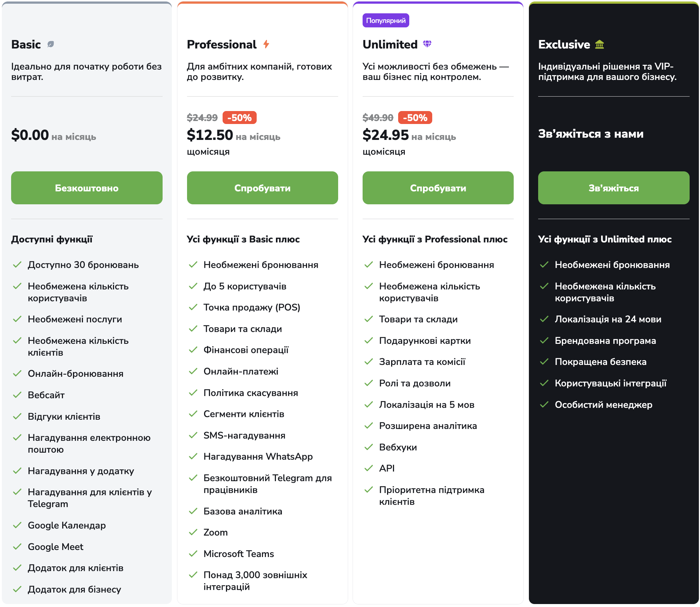Click the -50% tag next to $49.90
Viewport: 700px width, 607px height.
(415, 118)
